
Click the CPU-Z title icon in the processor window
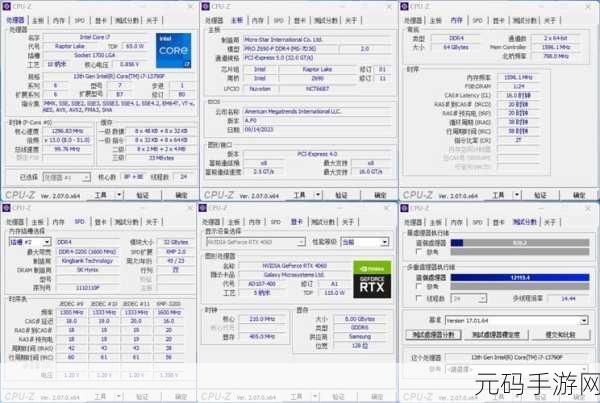(7, 6)
